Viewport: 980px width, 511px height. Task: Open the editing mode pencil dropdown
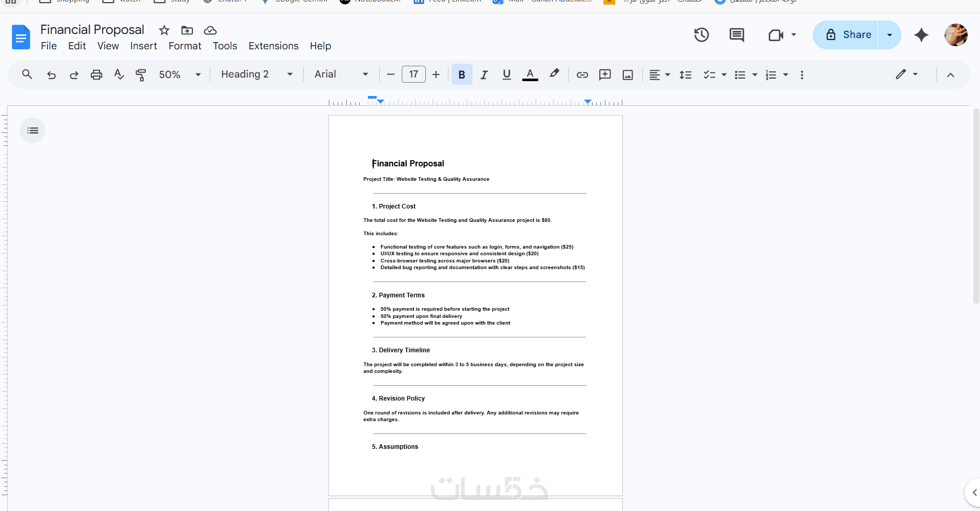click(x=907, y=74)
